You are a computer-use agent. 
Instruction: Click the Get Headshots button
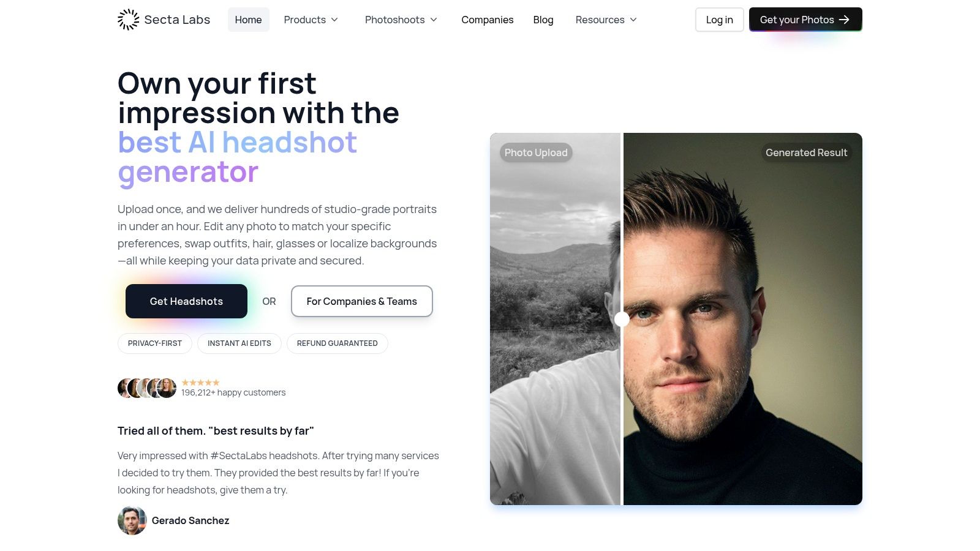pyautogui.click(x=186, y=301)
